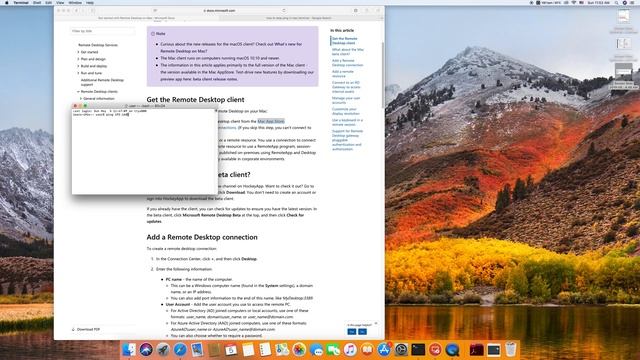Image resolution: width=640 pixels, height=360 pixels.
Task: Switch to the Microsoft Docs Safari tab
Action: coord(136,18)
